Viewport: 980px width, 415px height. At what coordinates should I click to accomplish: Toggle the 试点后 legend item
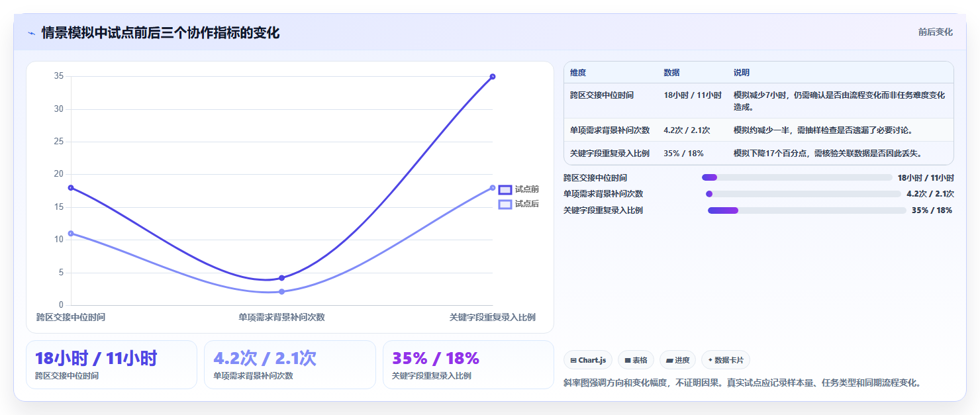click(518, 204)
